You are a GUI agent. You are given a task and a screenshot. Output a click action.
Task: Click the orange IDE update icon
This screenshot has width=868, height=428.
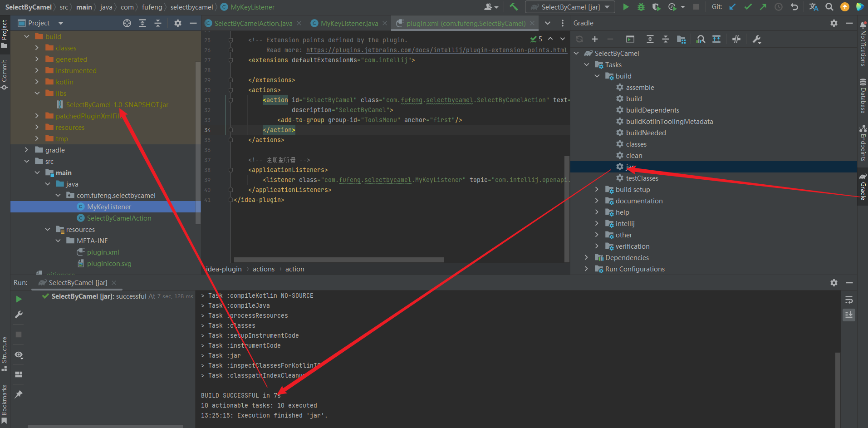click(x=845, y=7)
